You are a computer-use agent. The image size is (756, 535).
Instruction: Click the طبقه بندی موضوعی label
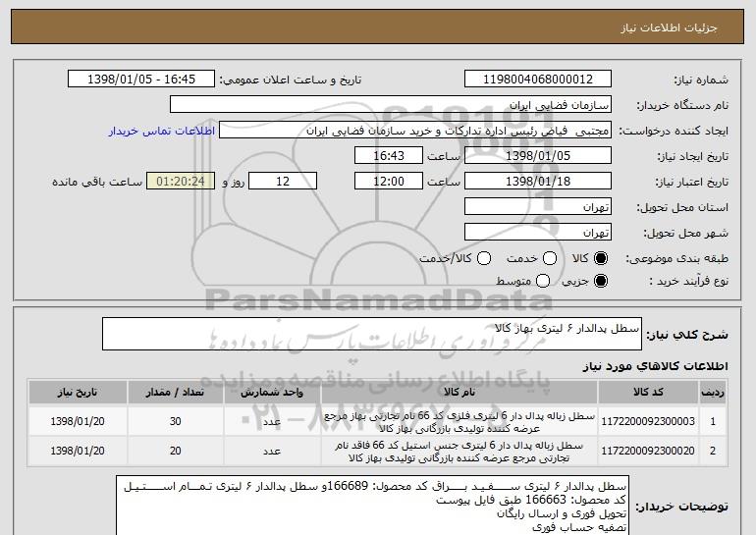676,259
